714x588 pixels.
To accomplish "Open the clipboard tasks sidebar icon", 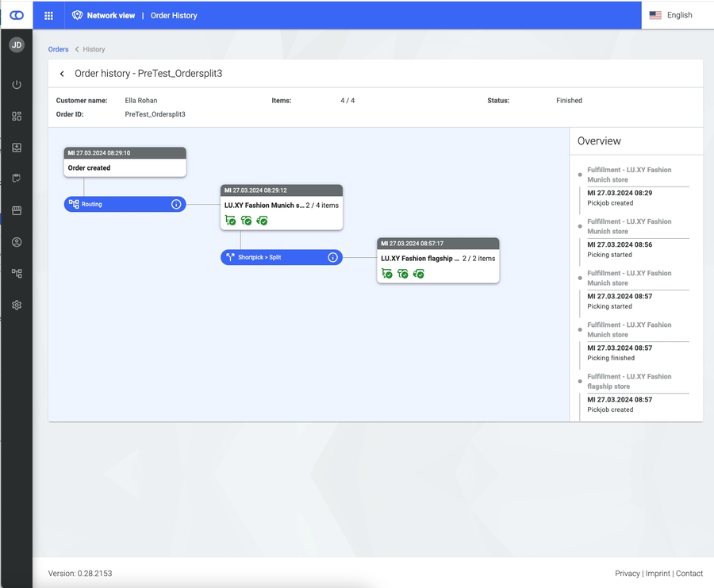I will (17, 179).
